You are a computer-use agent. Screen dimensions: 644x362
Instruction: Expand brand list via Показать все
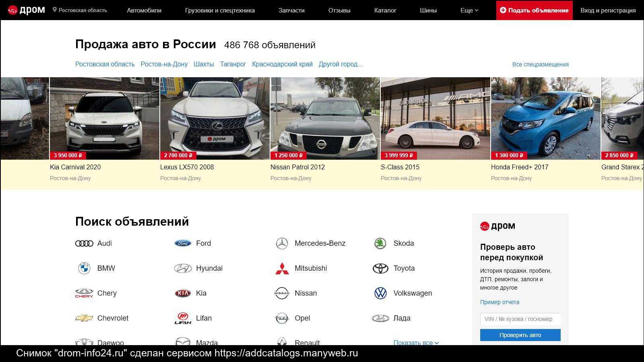pyautogui.click(x=416, y=343)
